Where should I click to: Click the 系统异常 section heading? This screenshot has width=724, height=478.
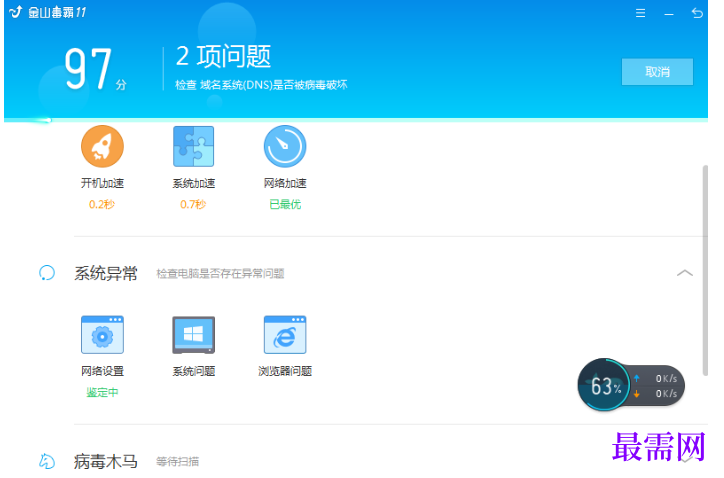tap(106, 273)
